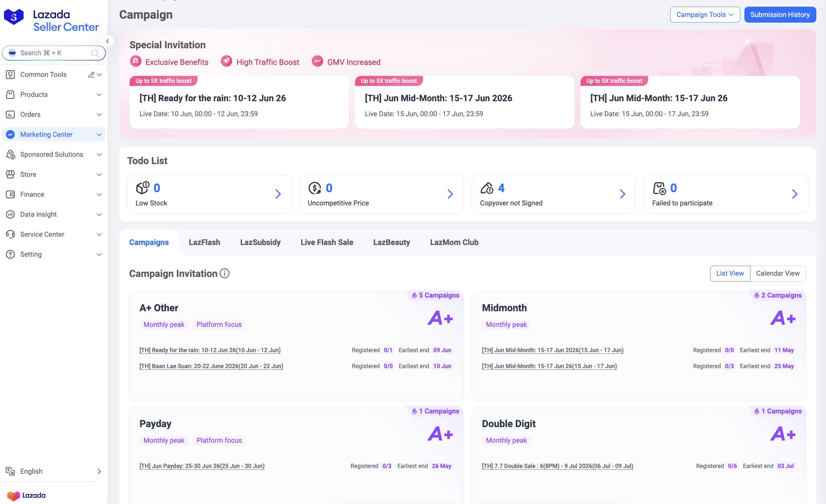
Task: Click the search input field
Action: point(54,53)
